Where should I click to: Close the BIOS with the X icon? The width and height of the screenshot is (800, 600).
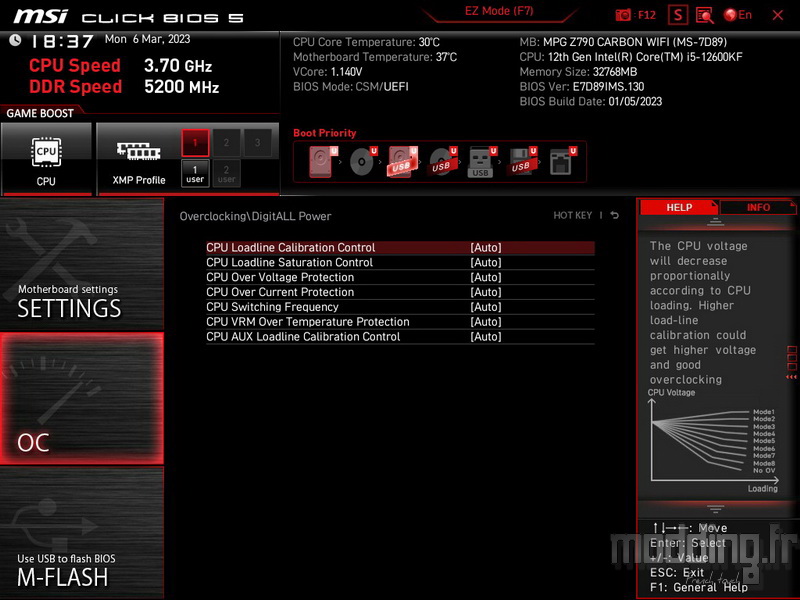[x=778, y=15]
